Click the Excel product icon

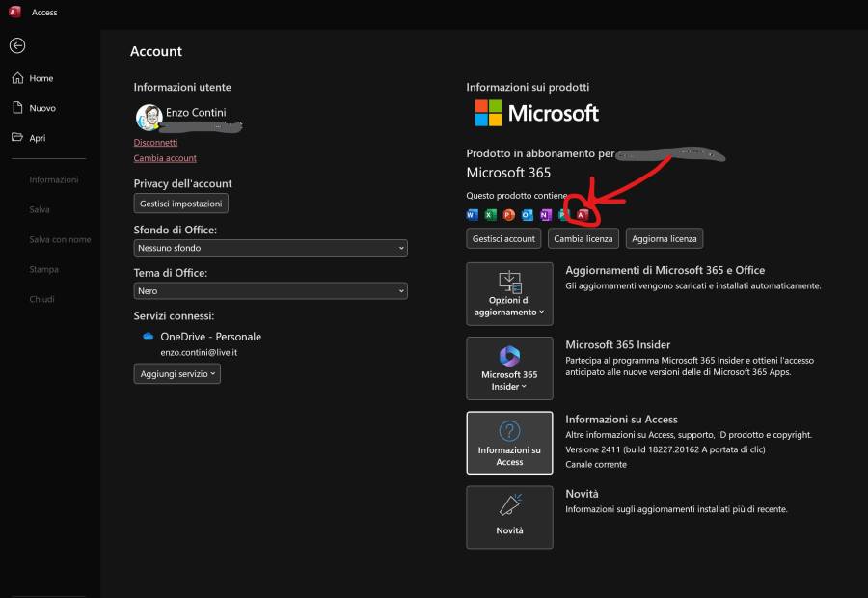[x=490, y=214]
